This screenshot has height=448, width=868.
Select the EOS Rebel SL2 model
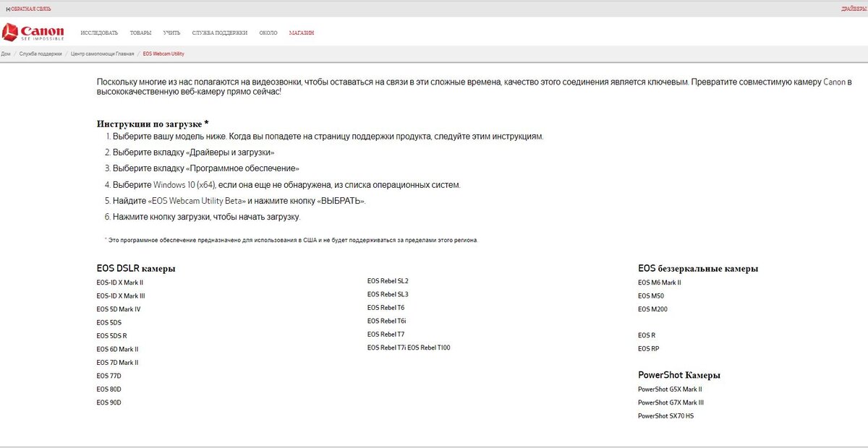388,281
